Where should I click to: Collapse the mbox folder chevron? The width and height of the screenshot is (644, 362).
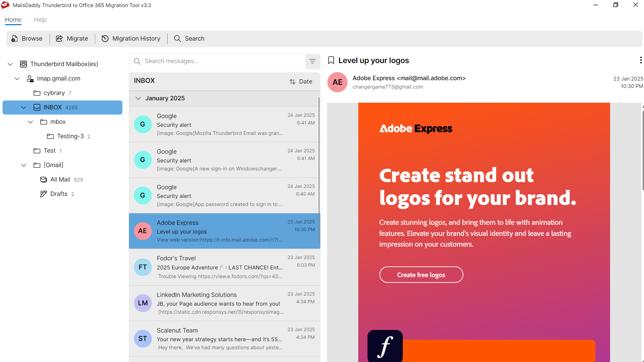tap(31, 122)
